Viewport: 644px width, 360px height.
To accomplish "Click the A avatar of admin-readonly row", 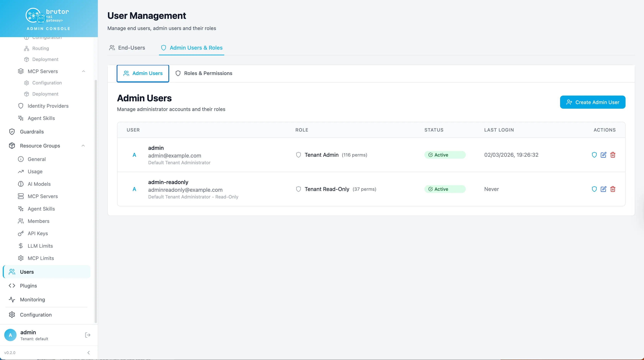I will [134, 189].
